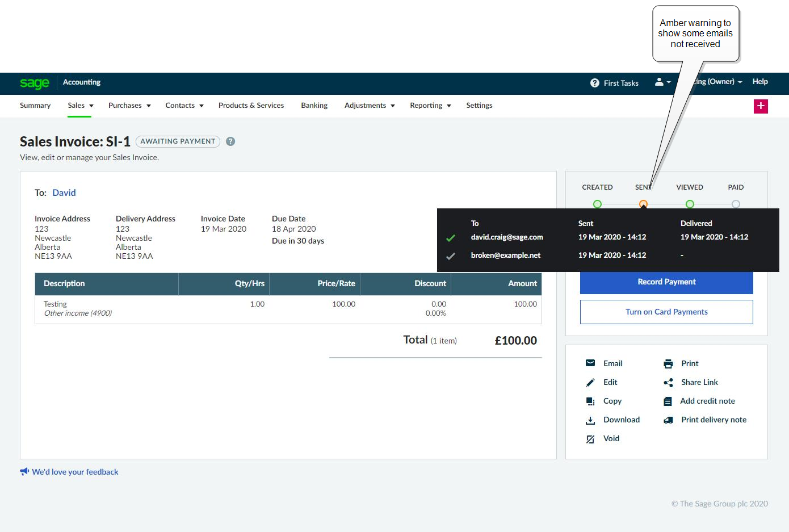Click the Edit pencil icon
The image size is (789, 532).
coord(590,383)
